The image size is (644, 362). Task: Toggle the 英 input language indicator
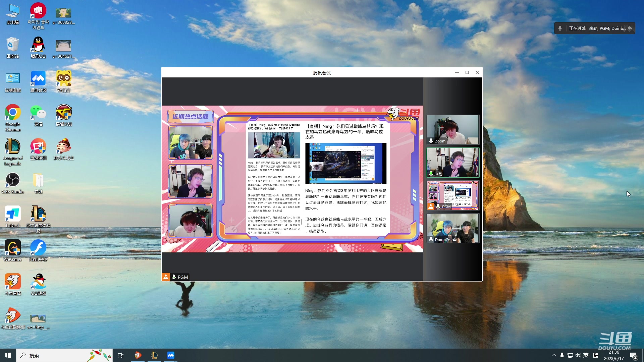tap(586, 355)
